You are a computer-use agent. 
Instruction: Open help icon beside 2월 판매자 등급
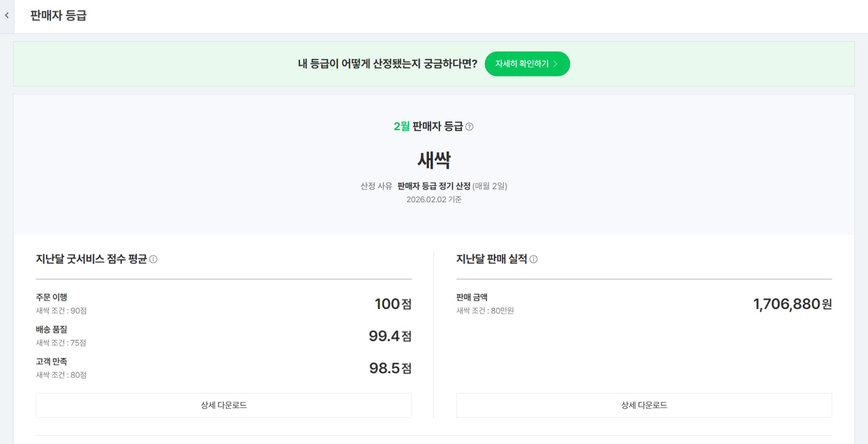[x=469, y=127]
